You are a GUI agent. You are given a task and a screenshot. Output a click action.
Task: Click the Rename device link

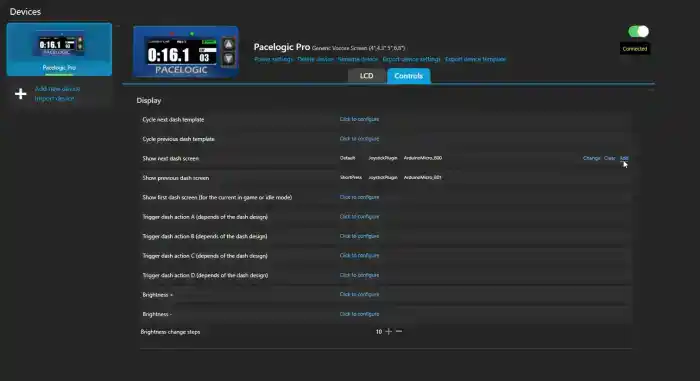coord(358,59)
